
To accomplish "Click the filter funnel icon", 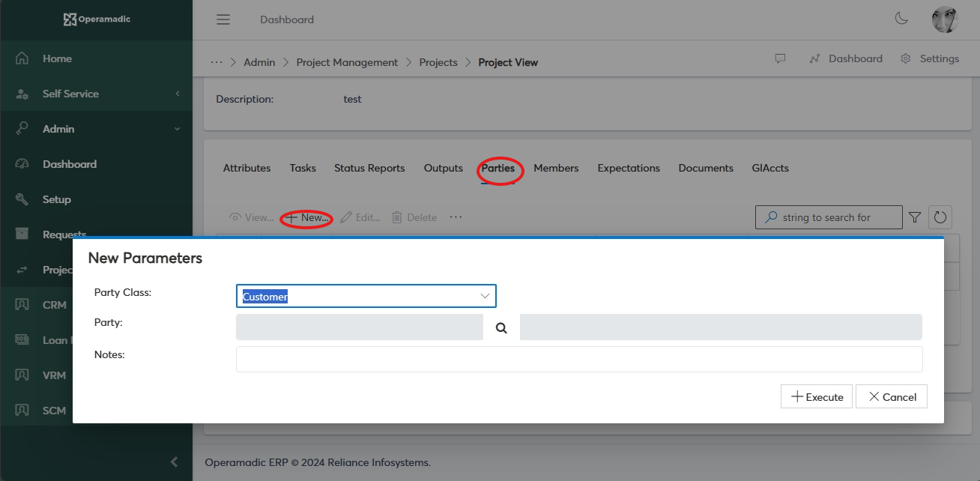I will coord(915,217).
